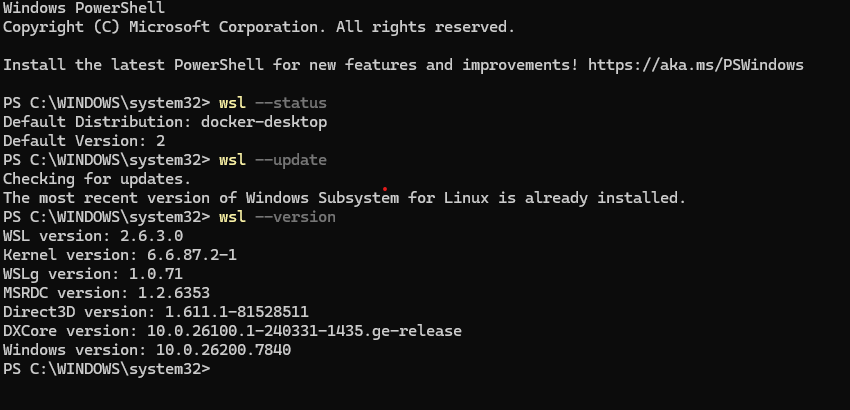Click the Microsoft Corporation copyright line
This screenshot has width=850, height=410.
click(x=259, y=27)
